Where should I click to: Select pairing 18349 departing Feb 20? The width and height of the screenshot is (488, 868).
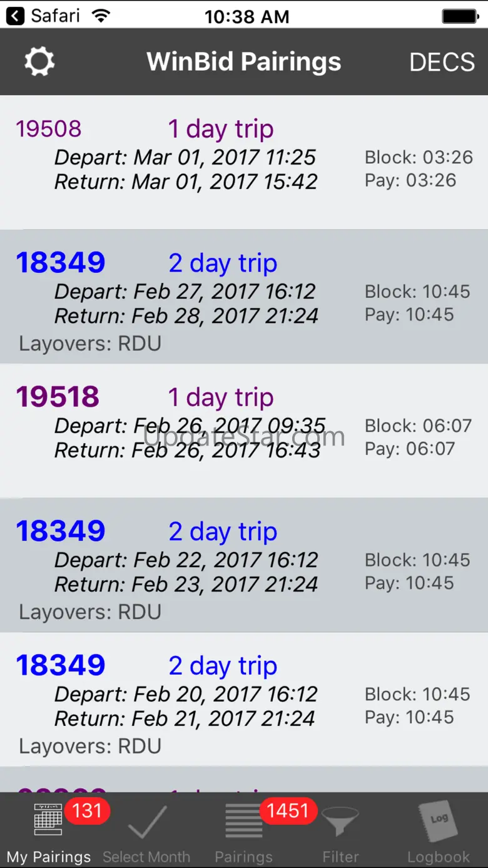click(244, 699)
